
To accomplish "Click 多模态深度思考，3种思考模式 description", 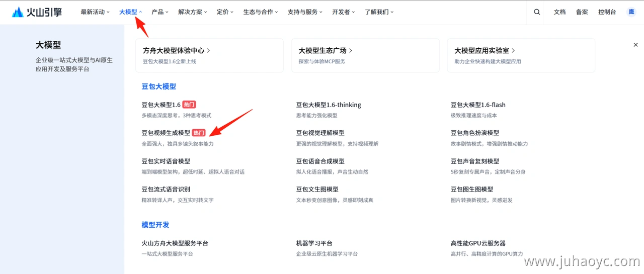I will (177, 115).
